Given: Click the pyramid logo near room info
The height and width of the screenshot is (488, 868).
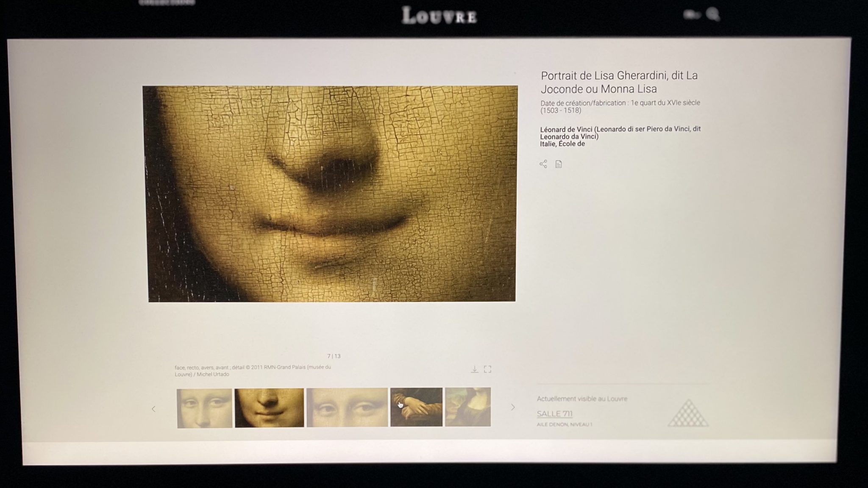Looking at the screenshot, I should click(688, 413).
